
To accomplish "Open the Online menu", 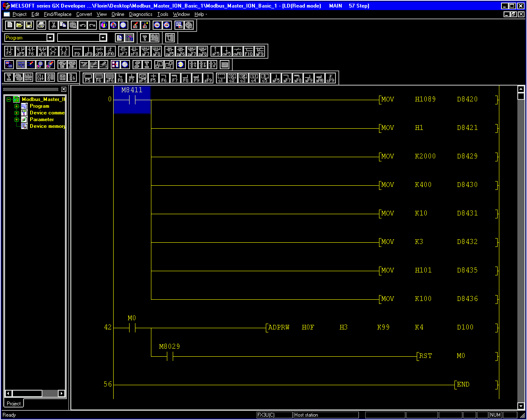I will [x=118, y=14].
